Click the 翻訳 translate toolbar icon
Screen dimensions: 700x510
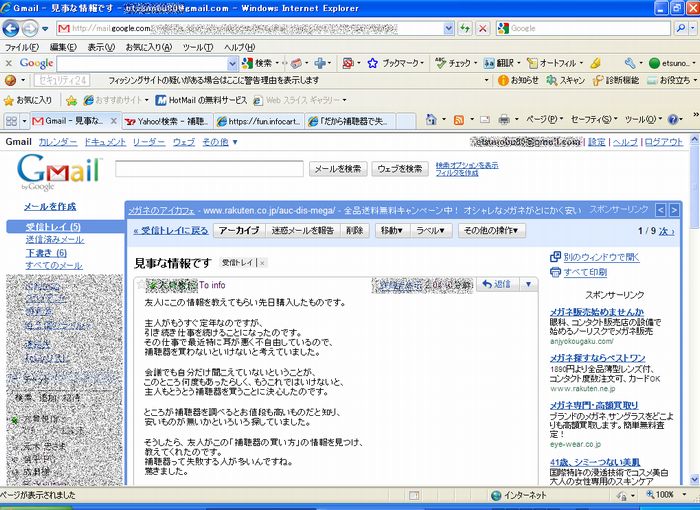click(489, 63)
